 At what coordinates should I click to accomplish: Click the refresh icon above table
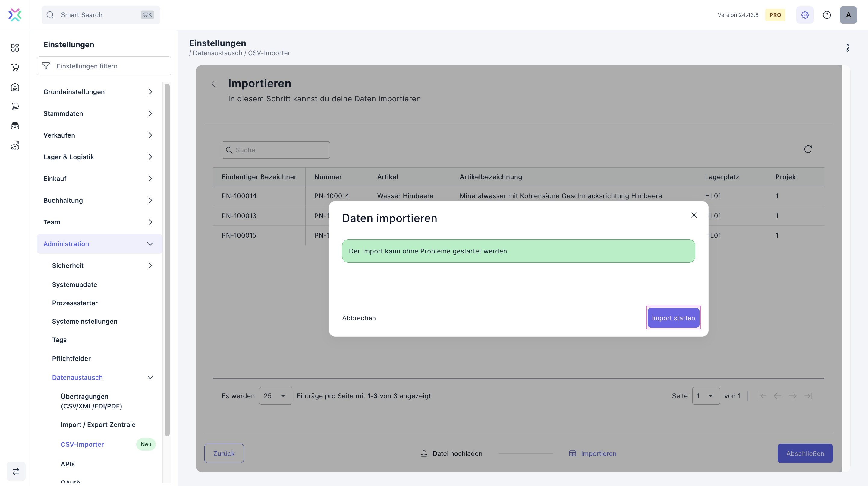tap(808, 149)
